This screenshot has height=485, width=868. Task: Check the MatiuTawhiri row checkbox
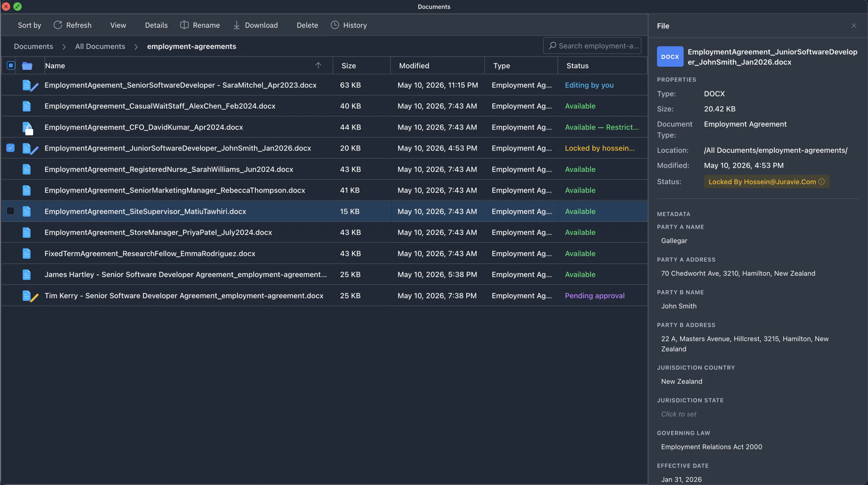[x=11, y=211]
